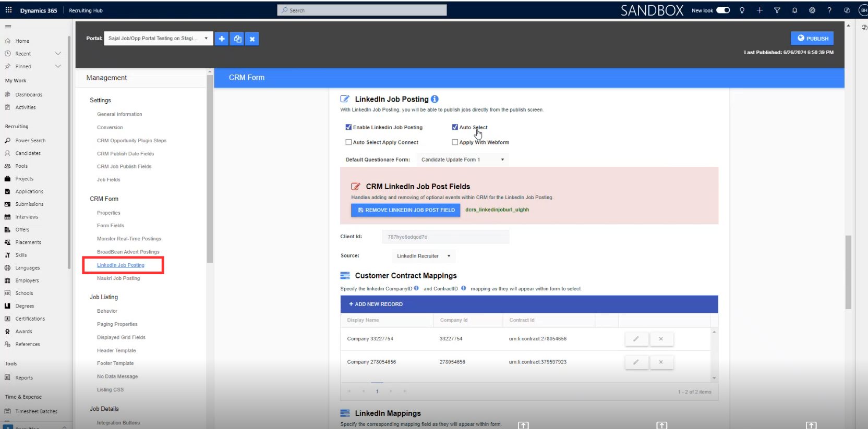The image size is (868, 429).
Task: Delete the portal with the X button
Action: tap(252, 39)
